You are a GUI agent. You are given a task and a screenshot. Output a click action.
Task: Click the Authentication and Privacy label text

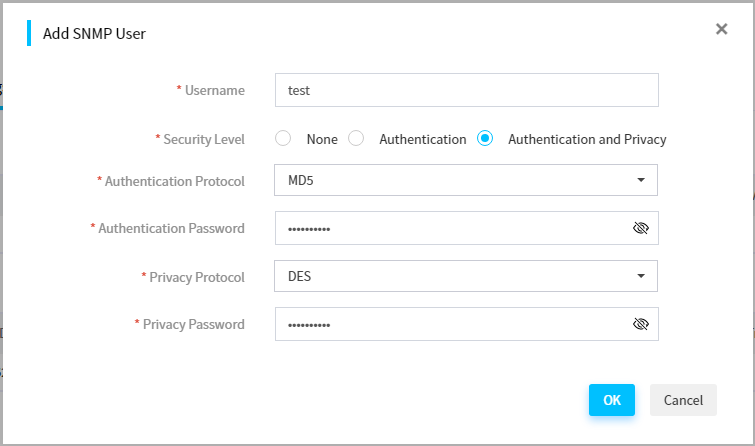click(587, 139)
